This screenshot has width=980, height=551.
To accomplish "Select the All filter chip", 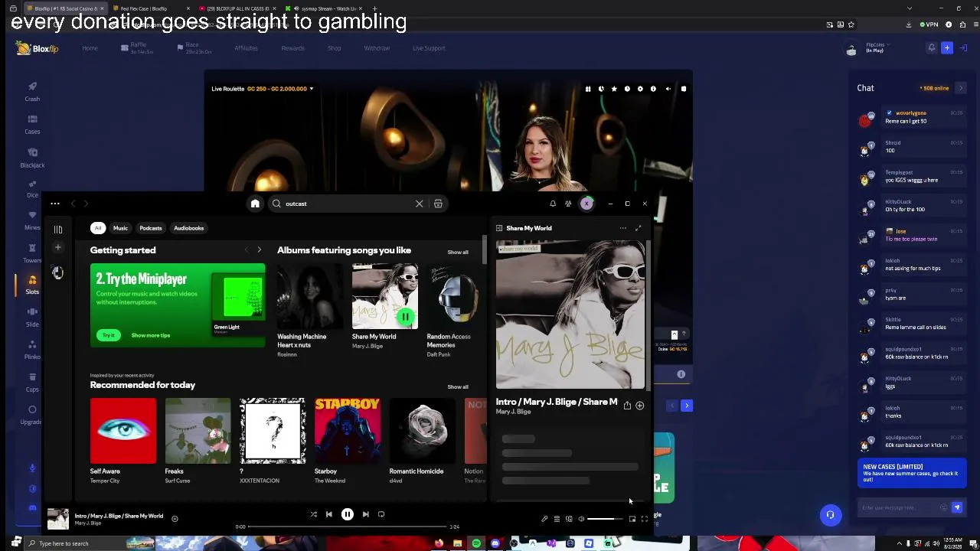I will tap(98, 228).
